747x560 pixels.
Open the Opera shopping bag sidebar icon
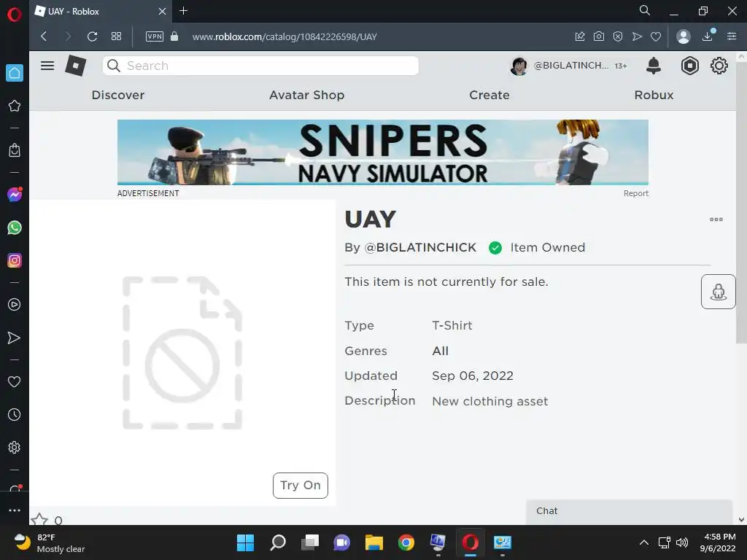coord(15,150)
